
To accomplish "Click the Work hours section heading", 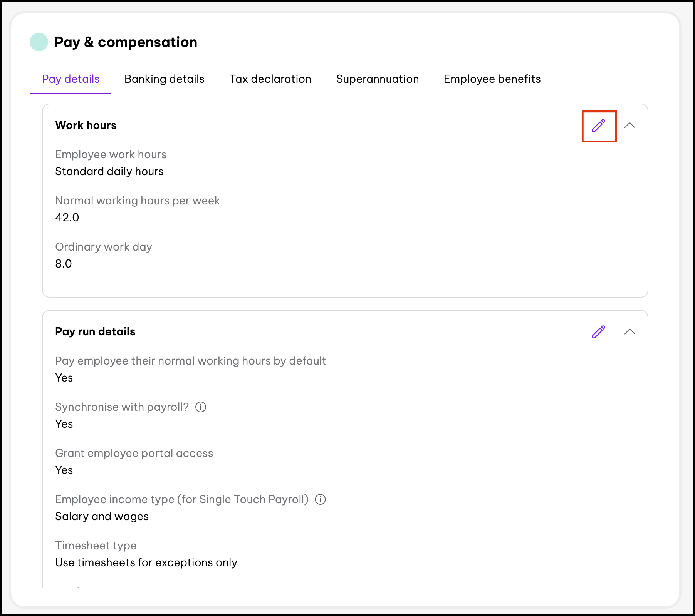I will click(x=86, y=125).
